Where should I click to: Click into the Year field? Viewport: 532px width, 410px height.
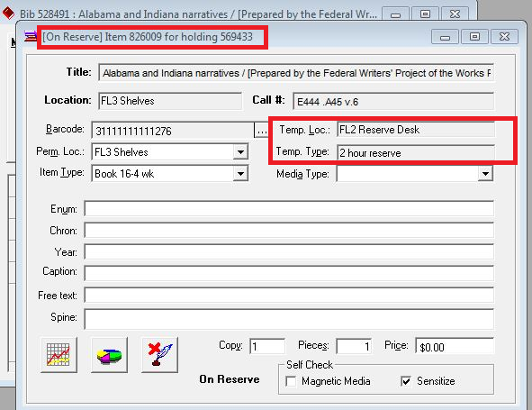289,252
